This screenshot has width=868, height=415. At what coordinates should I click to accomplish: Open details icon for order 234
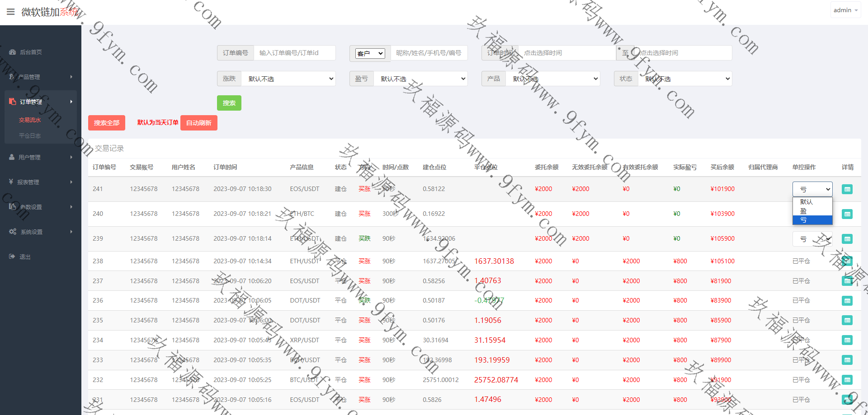click(x=847, y=340)
